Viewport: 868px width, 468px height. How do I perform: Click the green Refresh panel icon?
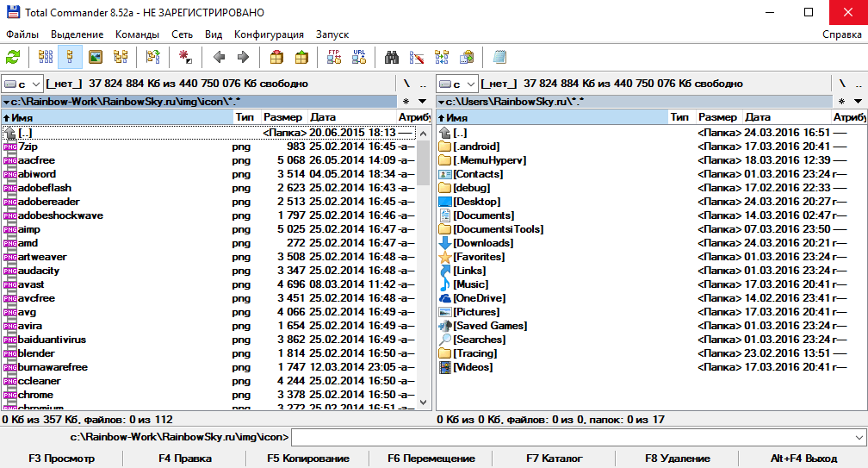pos(13,57)
